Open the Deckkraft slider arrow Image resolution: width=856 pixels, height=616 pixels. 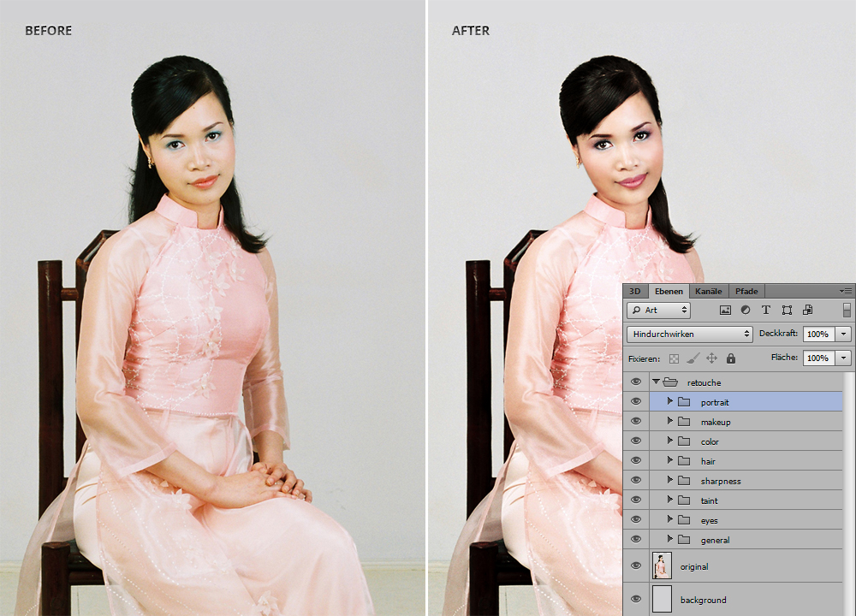[x=844, y=334]
